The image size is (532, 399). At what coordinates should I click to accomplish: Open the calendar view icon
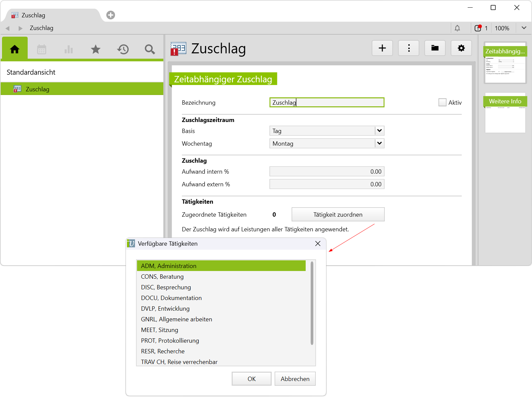(42, 50)
